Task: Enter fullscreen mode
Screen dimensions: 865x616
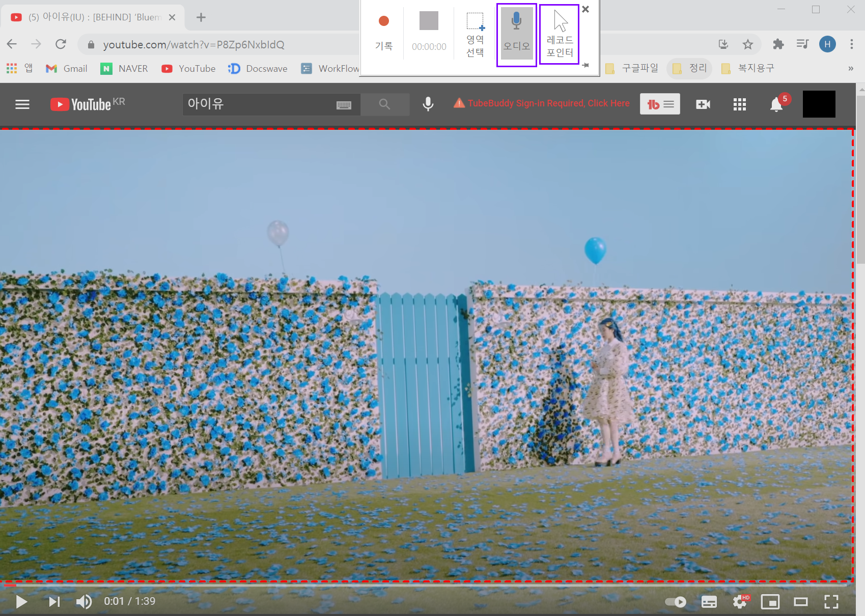Action: point(831,602)
